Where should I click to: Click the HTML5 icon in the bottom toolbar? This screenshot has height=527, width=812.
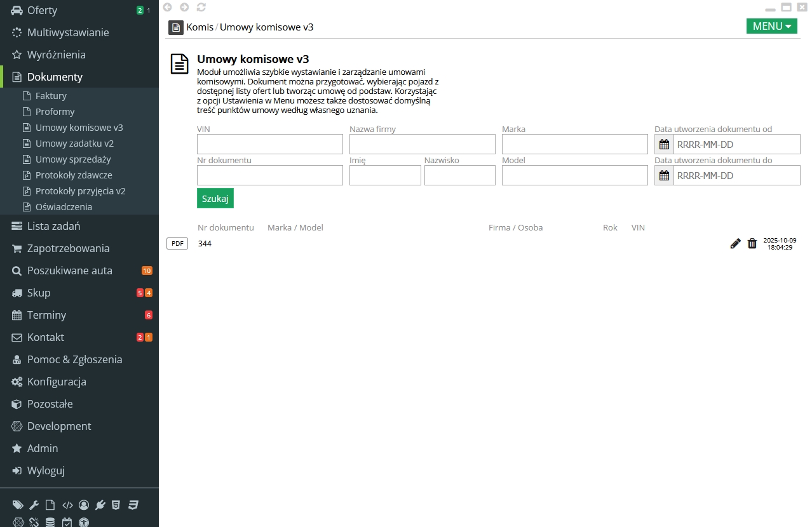coord(116,505)
